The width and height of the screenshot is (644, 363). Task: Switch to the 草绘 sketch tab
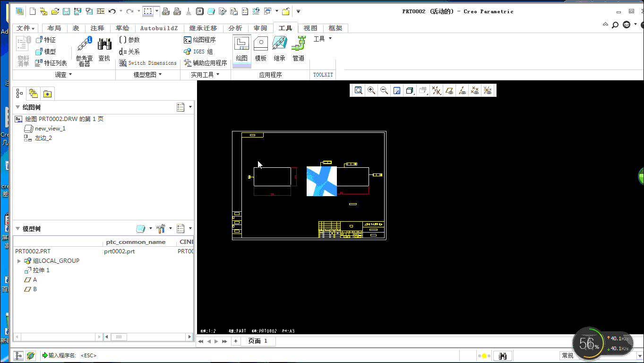coord(122,28)
